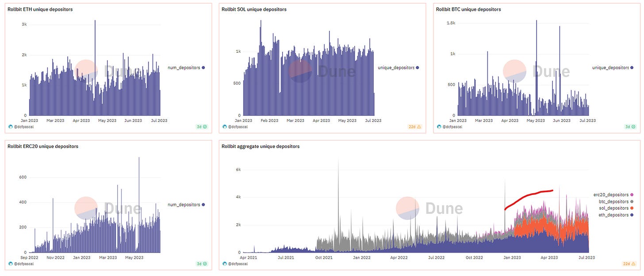This screenshot has width=644, height=276.
Task: Click the tallest April spike bar in ETH chart
Action: pyautogui.click(x=95, y=67)
